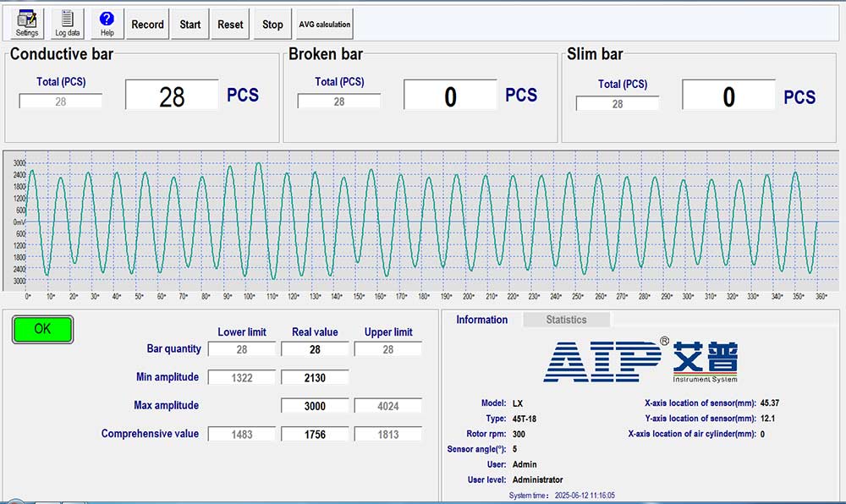The height and width of the screenshot is (504, 846).
Task: Select the Broken bar count field
Action: pos(450,96)
